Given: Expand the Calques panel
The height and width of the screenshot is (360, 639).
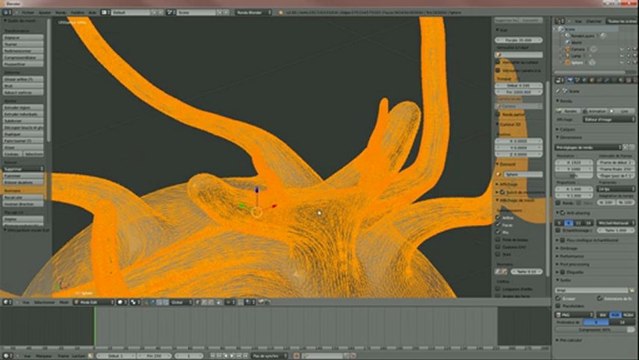Looking at the screenshot, I should click(566, 129).
